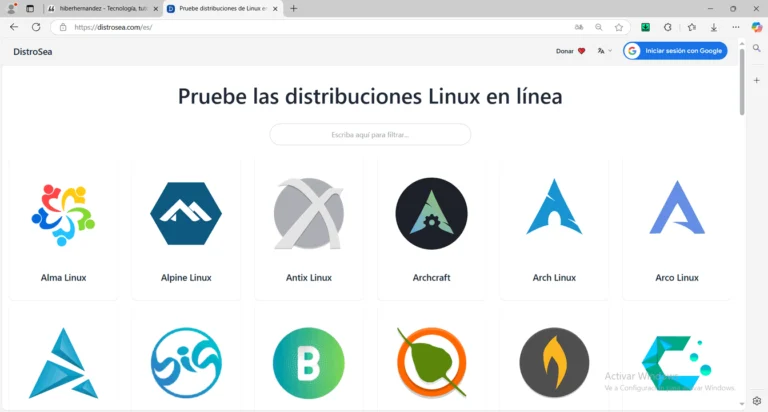Expand the language selector dropdown
This screenshot has height=412, width=768.
[x=604, y=51]
